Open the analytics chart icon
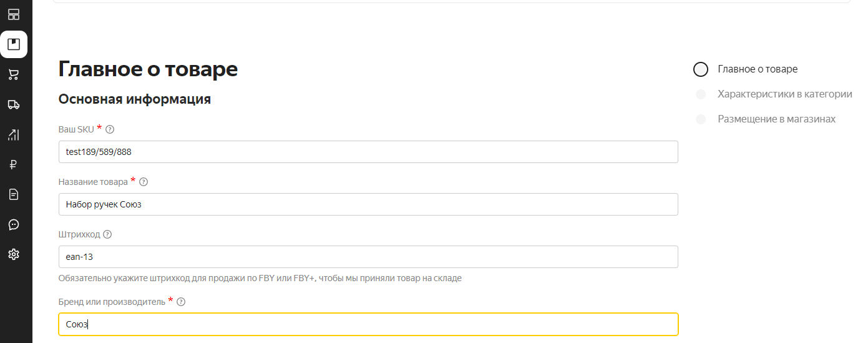 click(14, 134)
